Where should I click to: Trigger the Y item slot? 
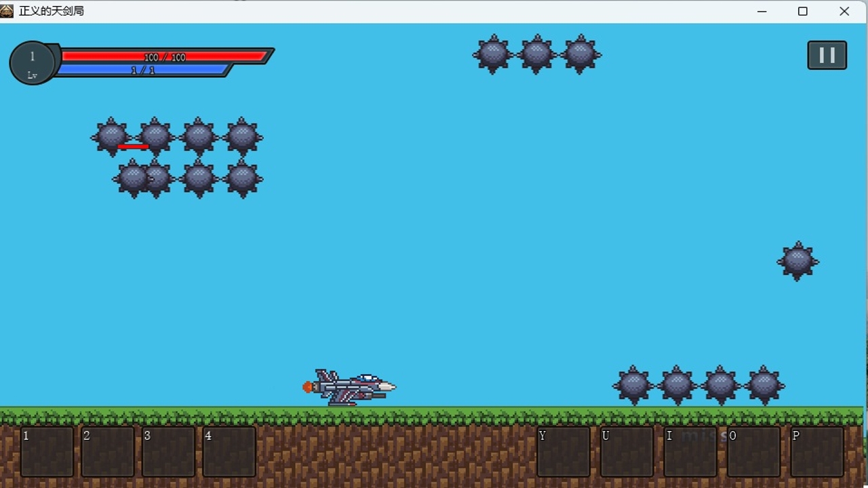click(564, 451)
